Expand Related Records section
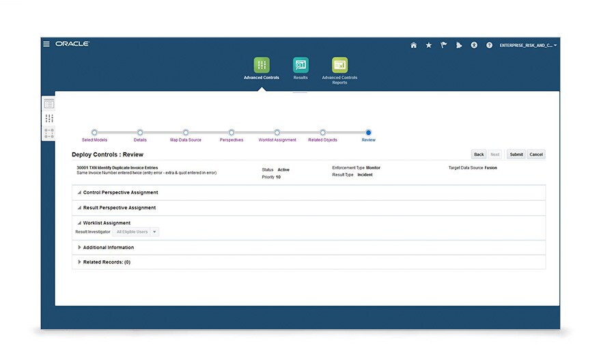The image size is (601, 364). click(79, 262)
